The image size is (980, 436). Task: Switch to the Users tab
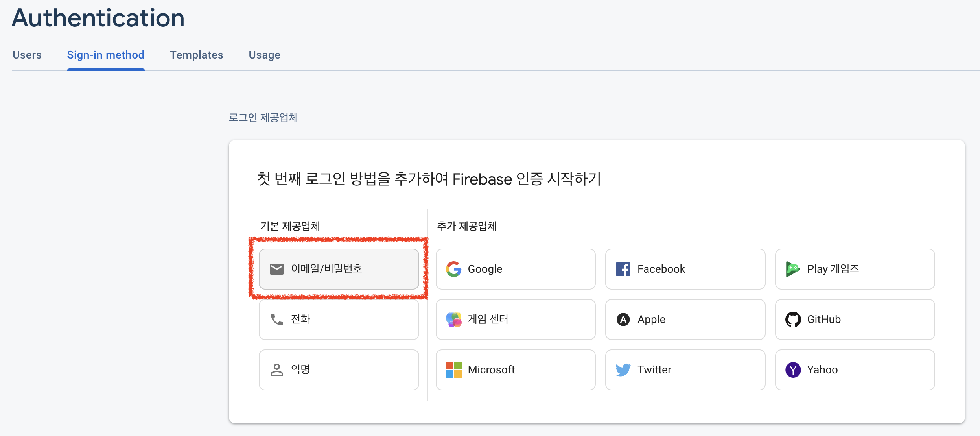pos(27,55)
